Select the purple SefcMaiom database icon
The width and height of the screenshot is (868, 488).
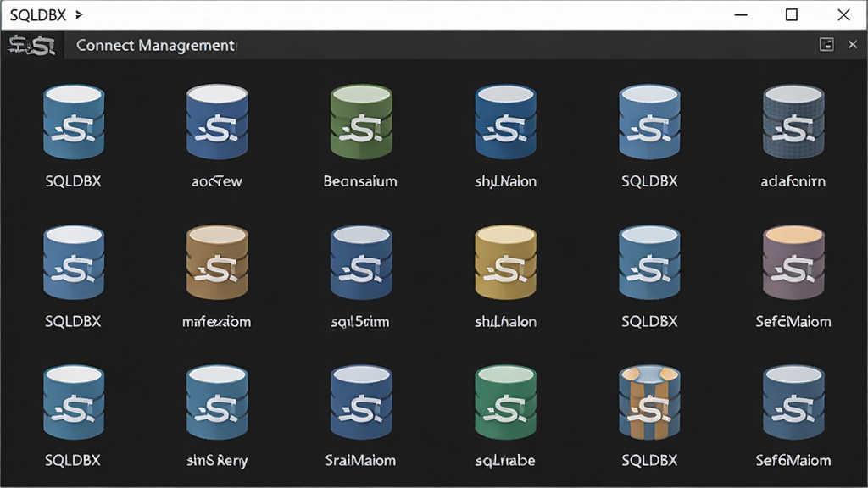[x=793, y=262]
